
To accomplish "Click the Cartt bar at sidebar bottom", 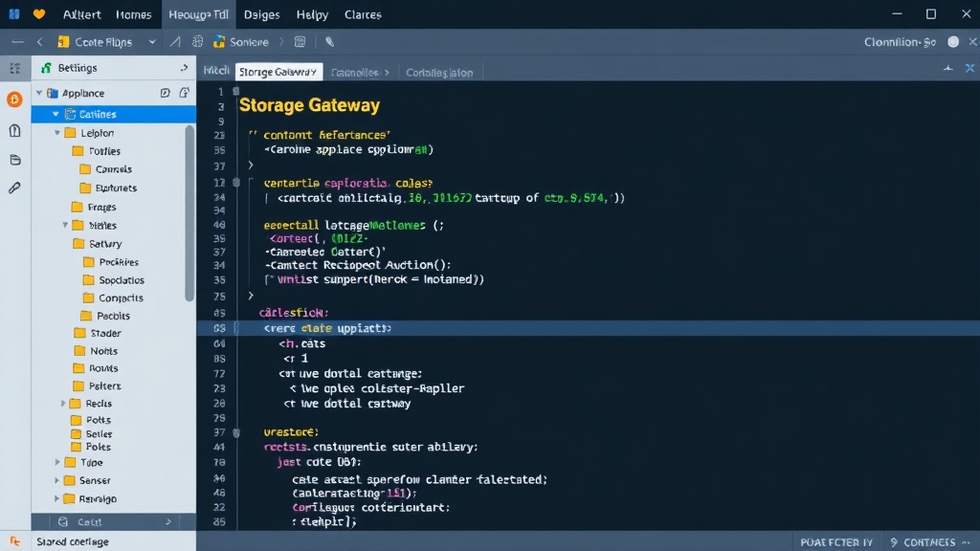I will [114, 521].
